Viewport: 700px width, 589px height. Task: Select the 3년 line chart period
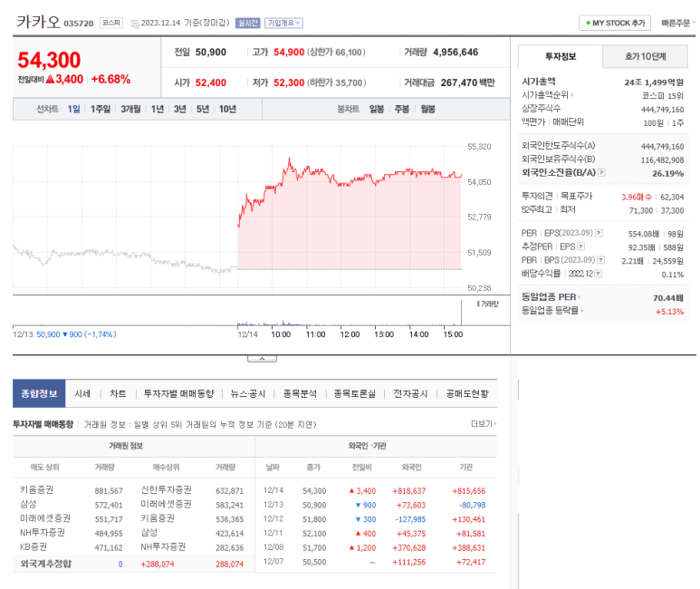point(180,109)
